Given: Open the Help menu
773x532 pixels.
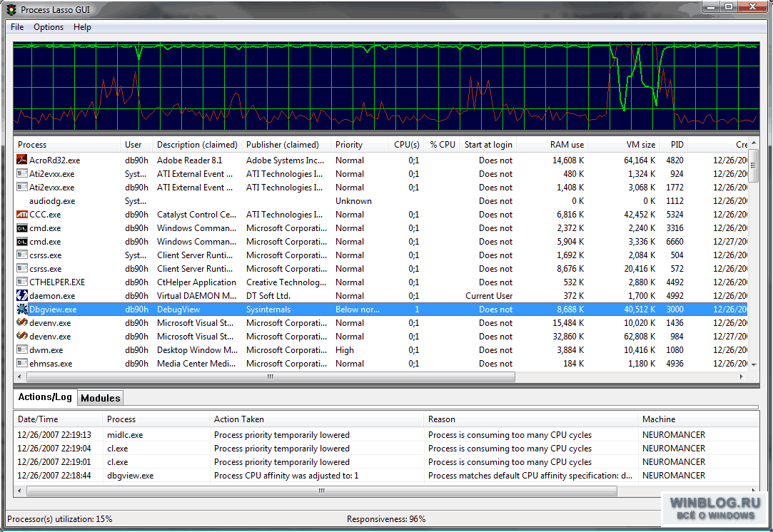Looking at the screenshot, I should pyautogui.click(x=82, y=27).
